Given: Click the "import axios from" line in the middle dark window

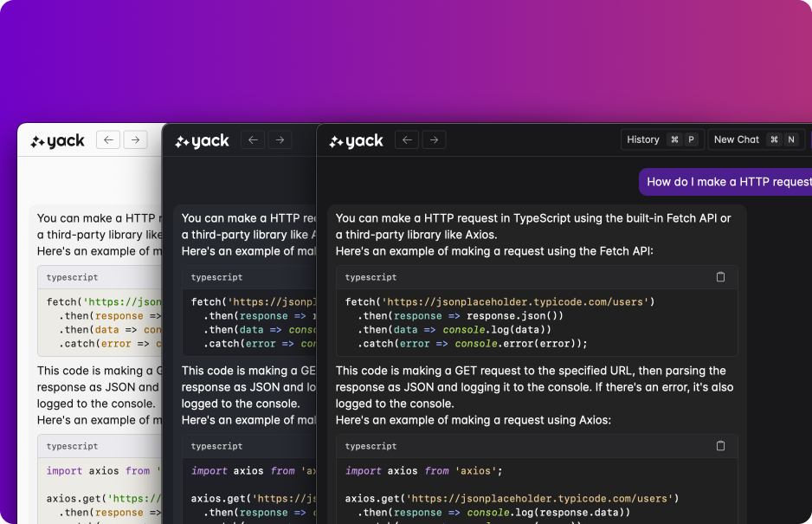Looking at the screenshot, I should pos(254,470).
